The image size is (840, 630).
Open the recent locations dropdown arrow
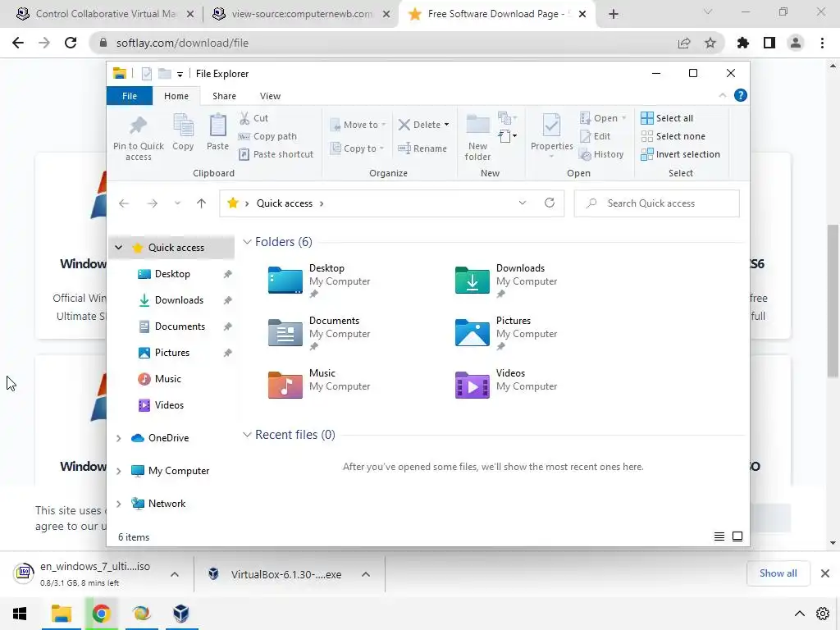177,203
